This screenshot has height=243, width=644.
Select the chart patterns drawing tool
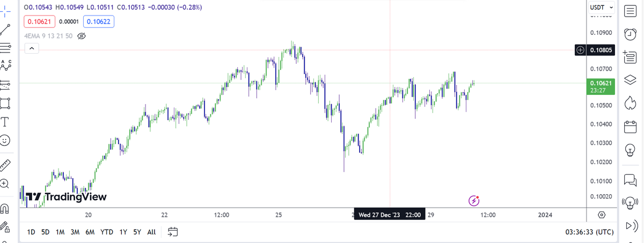5,66
